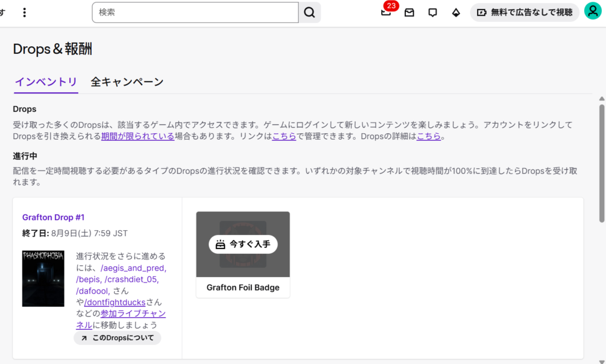606x364 pixels.
Task: Open notifications inbox with 23 badge
Action: pyautogui.click(x=386, y=12)
